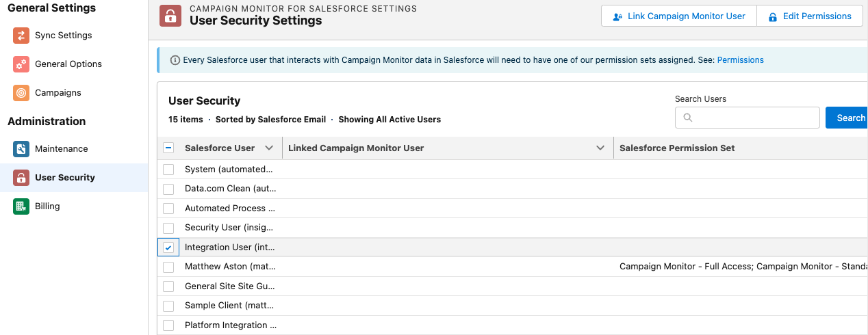Click Sample Client name cell

pos(230,306)
